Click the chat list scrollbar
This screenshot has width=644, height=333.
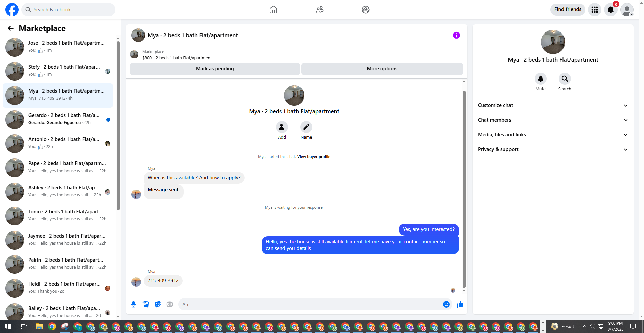pyautogui.click(x=118, y=126)
